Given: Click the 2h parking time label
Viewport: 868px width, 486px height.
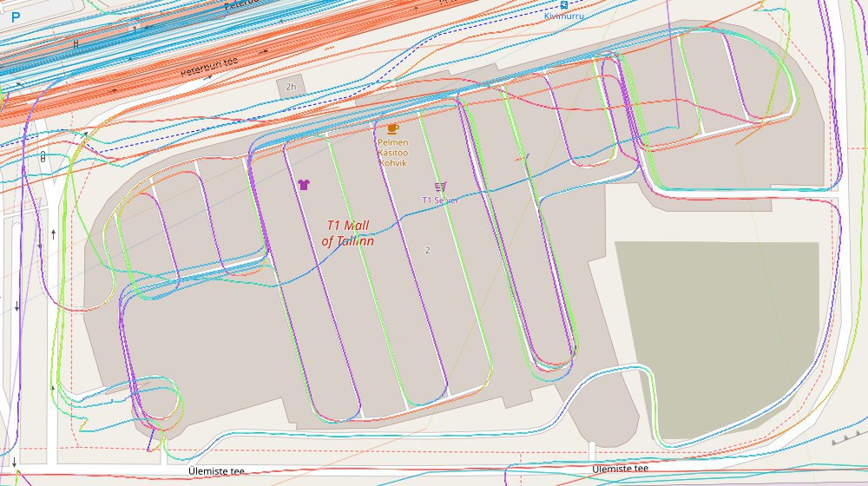Looking at the screenshot, I should click(291, 87).
